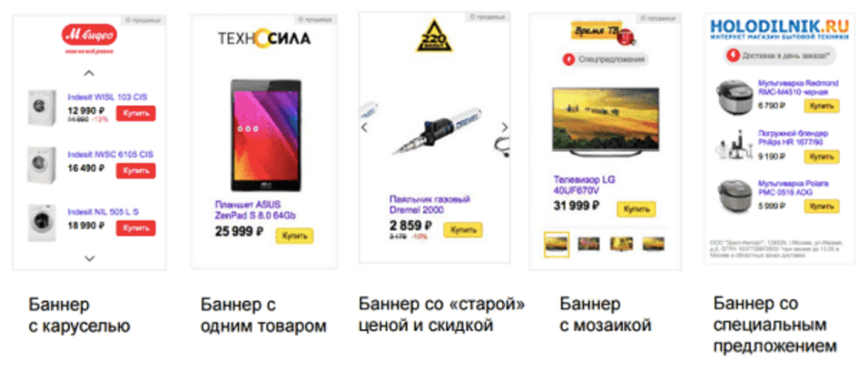The image size is (868, 373).
Task: Move the carousel up with the top chevron
Action: coord(89,72)
